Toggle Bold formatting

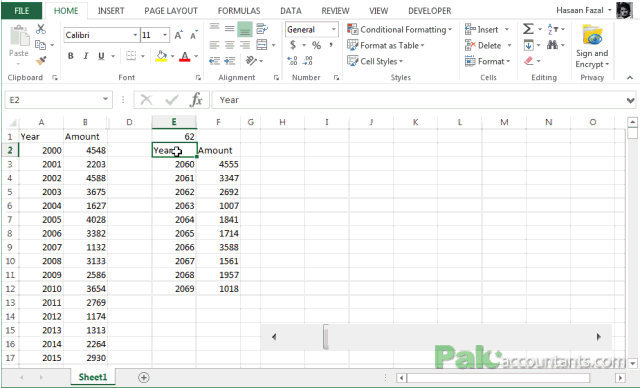pos(71,56)
